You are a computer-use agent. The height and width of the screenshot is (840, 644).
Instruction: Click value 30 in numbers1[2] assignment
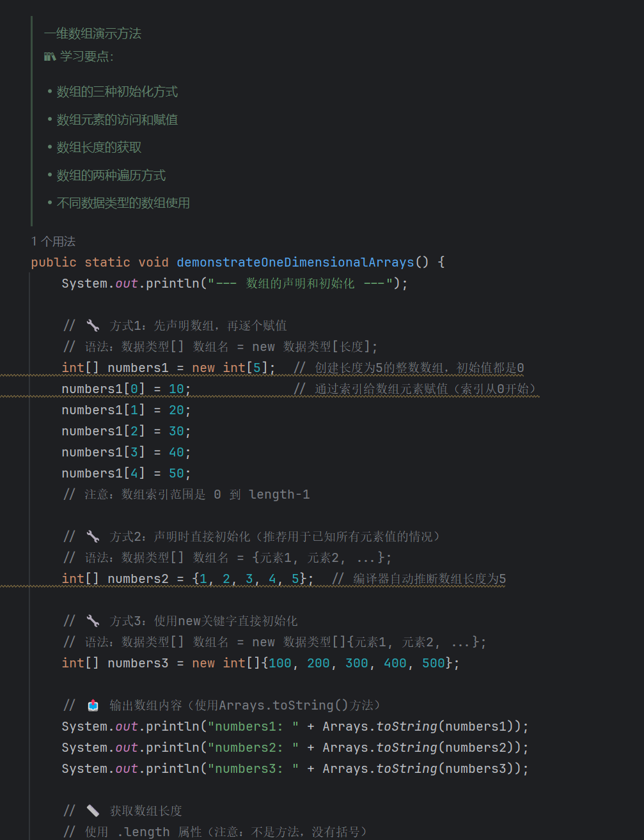pos(177,431)
